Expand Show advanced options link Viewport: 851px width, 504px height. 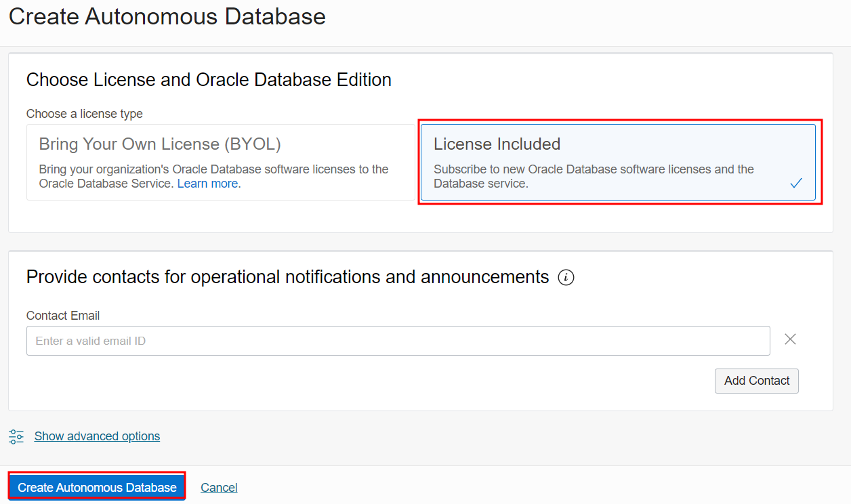pos(97,436)
